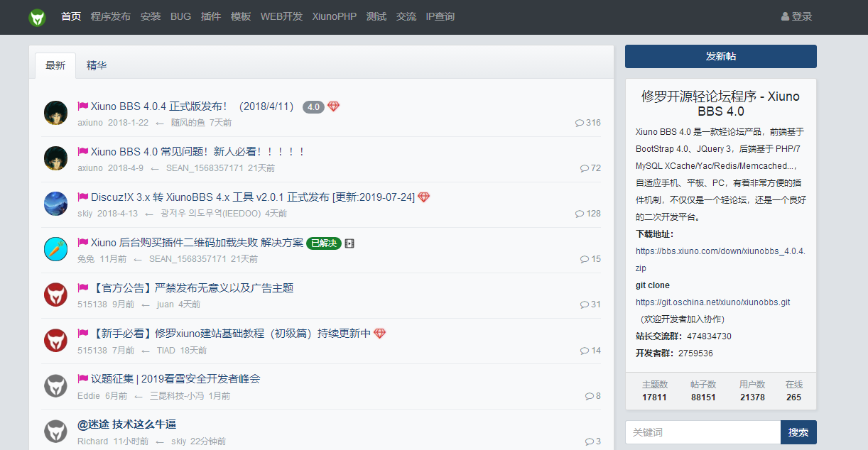Click pink flag on BBS 4.0.4 post
The image size is (868, 450).
pos(82,106)
